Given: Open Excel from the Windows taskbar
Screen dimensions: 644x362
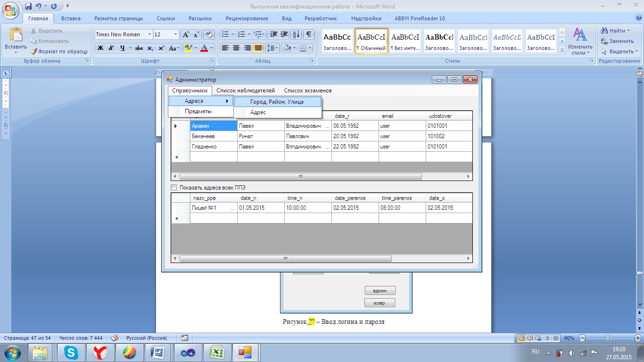Looking at the screenshot, I should [215, 352].
